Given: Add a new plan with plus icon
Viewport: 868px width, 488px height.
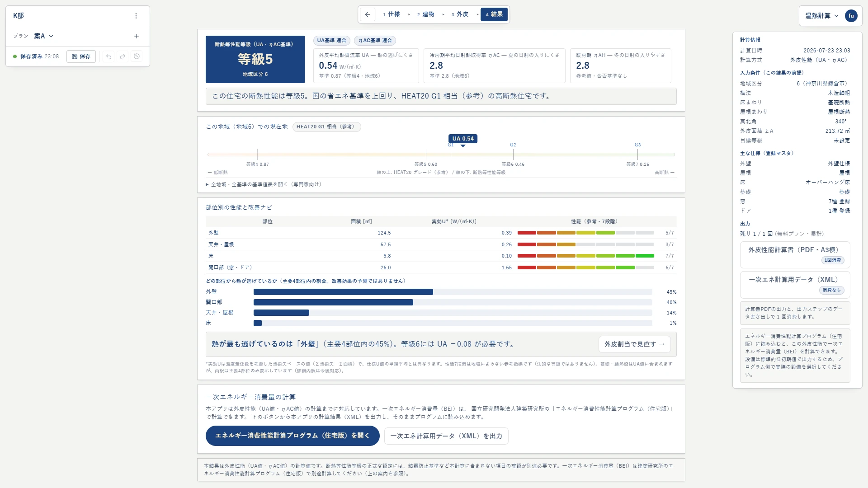Looking at the screenshot, I should pos(137,36).
